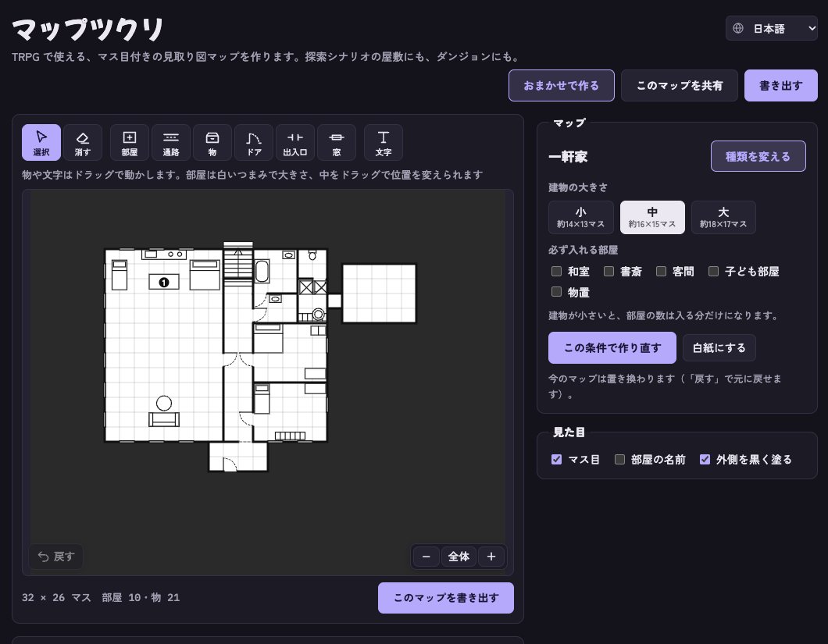Check the 書斎 study checkbox
Screen dimensions: 828x644
point(609,272)
